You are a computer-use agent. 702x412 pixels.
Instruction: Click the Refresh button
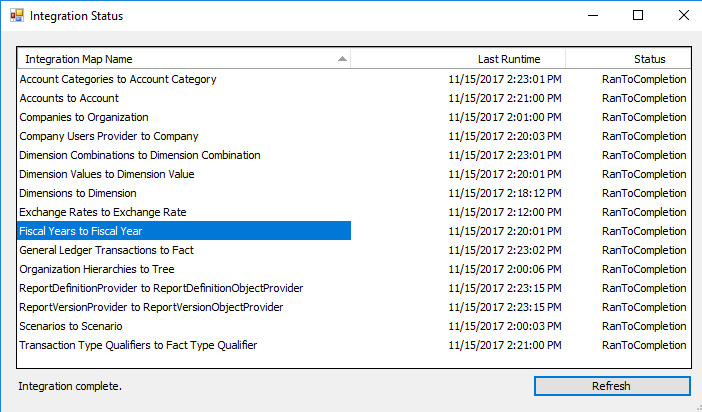tap(612, 386)
